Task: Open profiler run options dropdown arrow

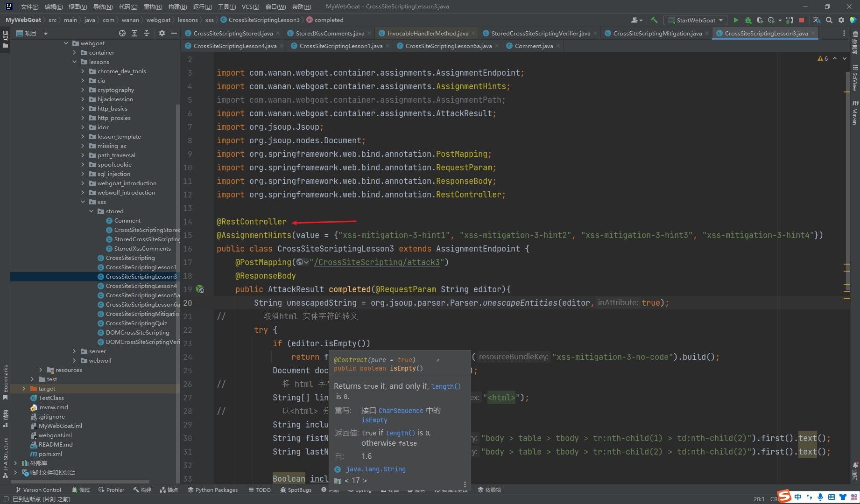Action: (780, 21)
